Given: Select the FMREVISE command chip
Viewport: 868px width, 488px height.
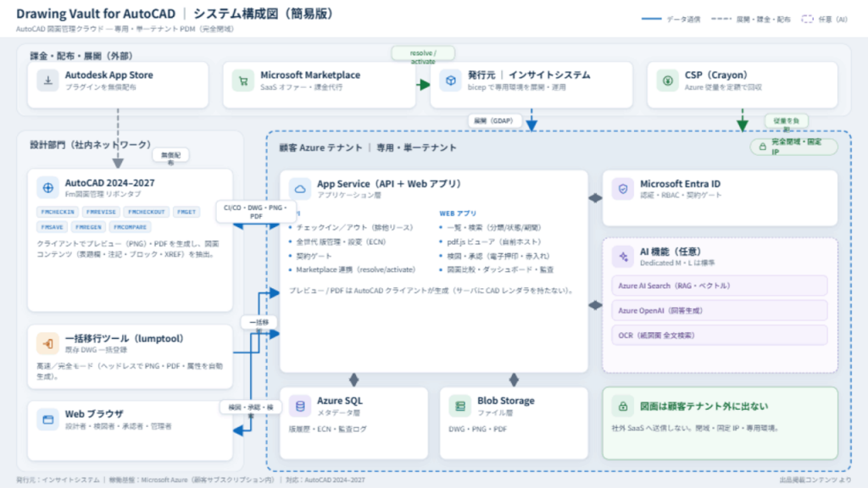Looking at the screenshot, I should coord(101,212).
